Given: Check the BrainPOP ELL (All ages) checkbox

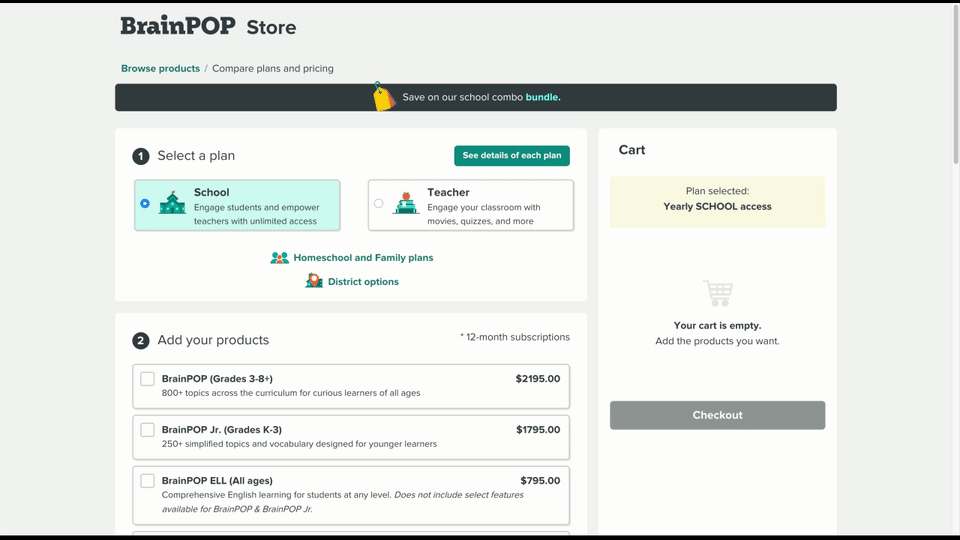Looking at the screenshot, I should (148, 481).
